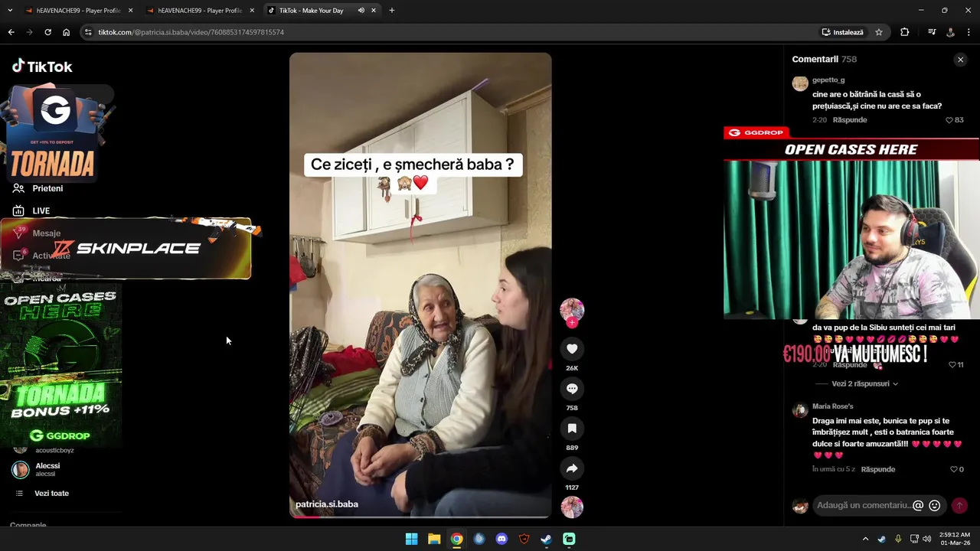
Task: Open the Windows Start menu
Action: (x=411, y=539)
